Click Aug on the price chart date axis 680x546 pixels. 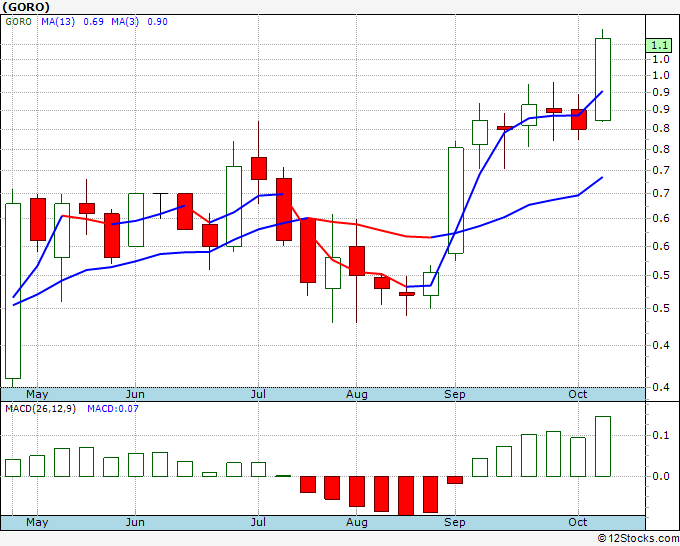tap(356, 394)
